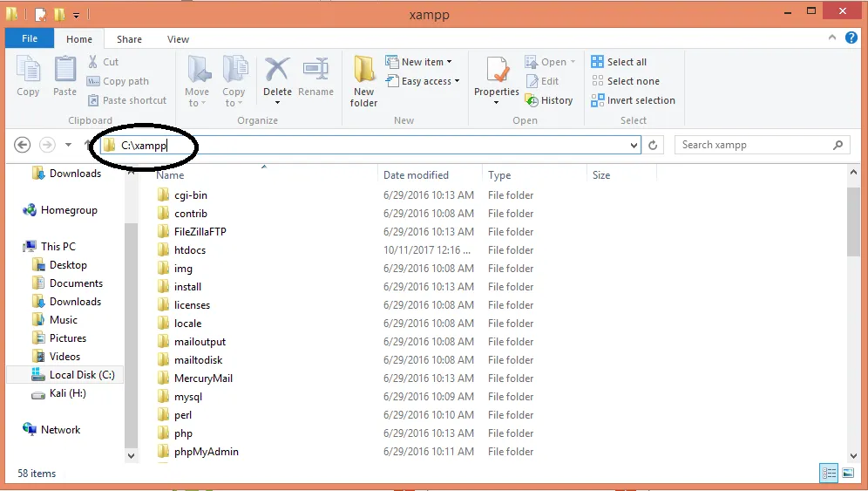Image resolution: width=868 pixels, height=491 pixels.
Task: Click the Open ribbon button
Action: click(550, 62)
